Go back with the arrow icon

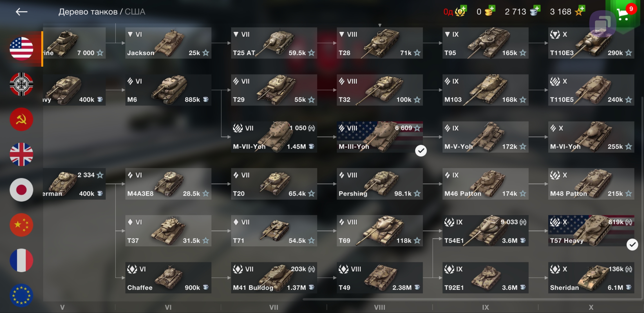point(21,12)
